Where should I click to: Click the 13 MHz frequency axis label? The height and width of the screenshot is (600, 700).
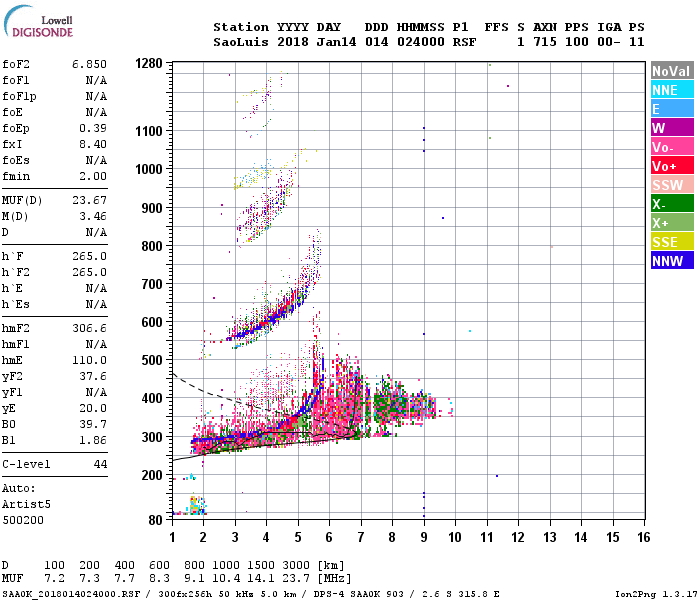tap(550, 537)
